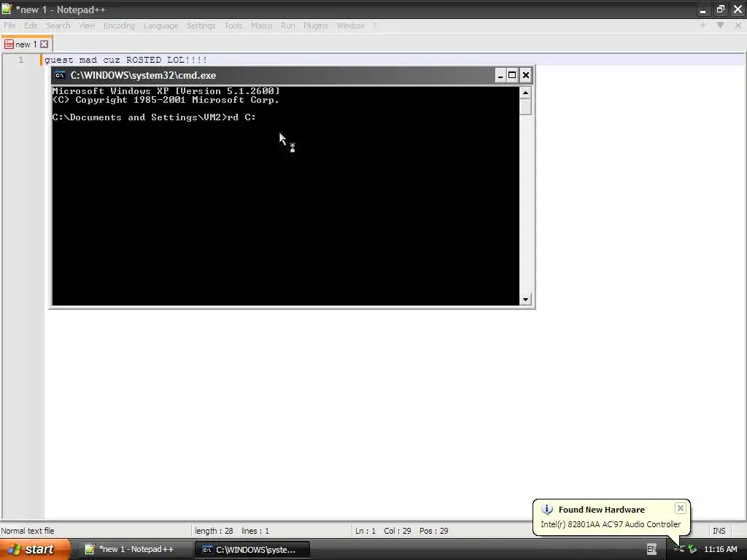The height and width of the screenshot is (560, 747).
Task: Click the Found New Hardware balloon text
Action: (x=611, y=524)
